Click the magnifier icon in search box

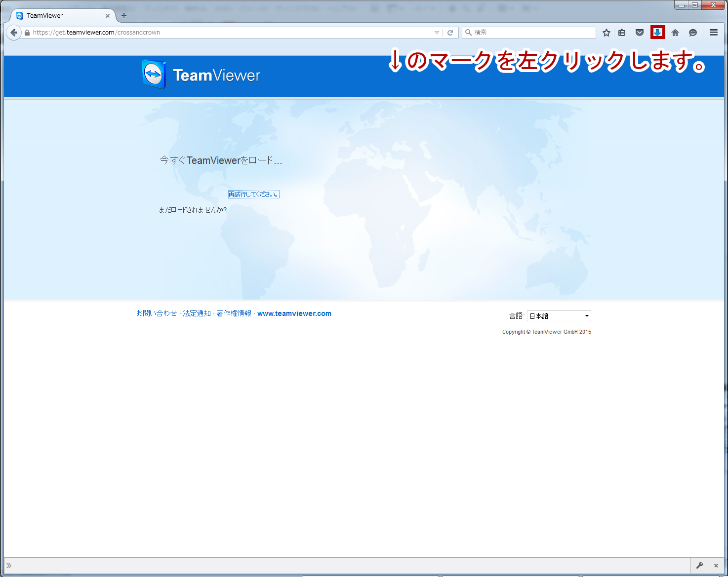coord(468,33)
